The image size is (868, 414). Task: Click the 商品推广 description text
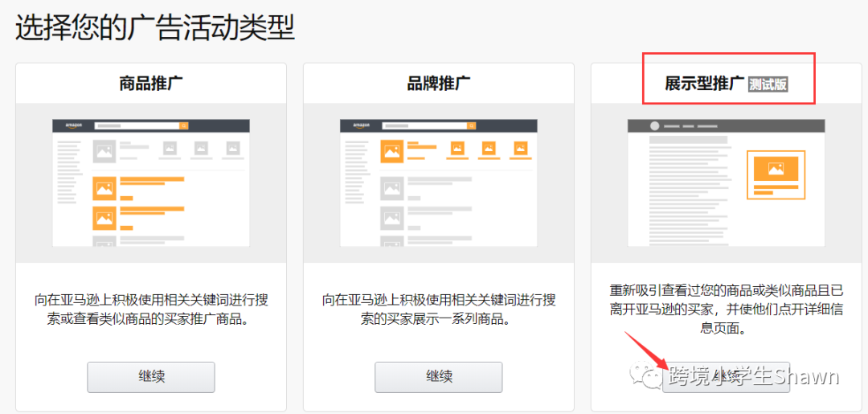pos(151,309)
